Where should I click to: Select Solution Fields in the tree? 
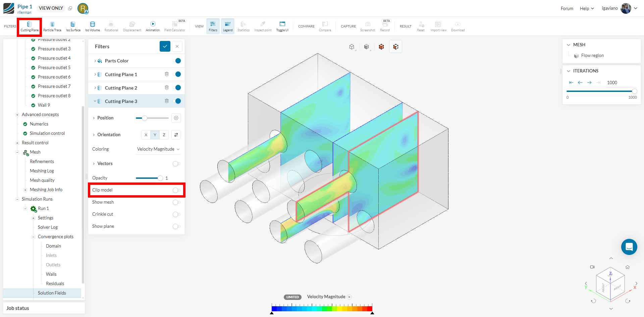click(52, 293)
